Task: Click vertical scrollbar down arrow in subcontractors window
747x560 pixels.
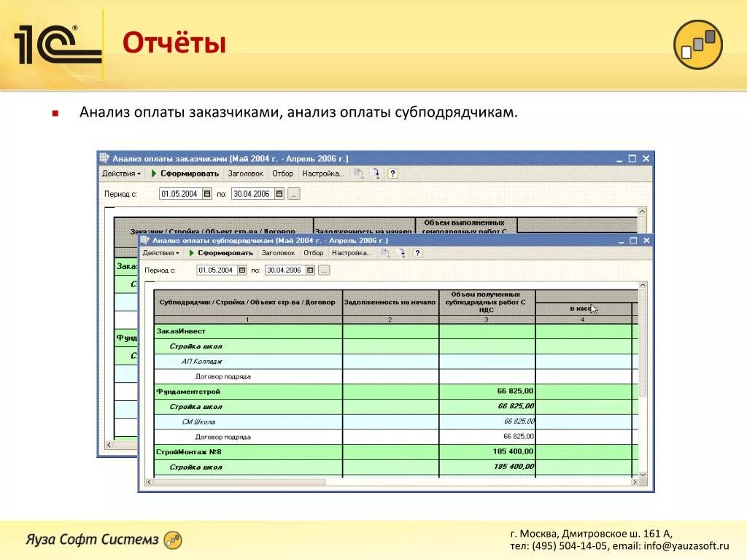Action: 643,474
